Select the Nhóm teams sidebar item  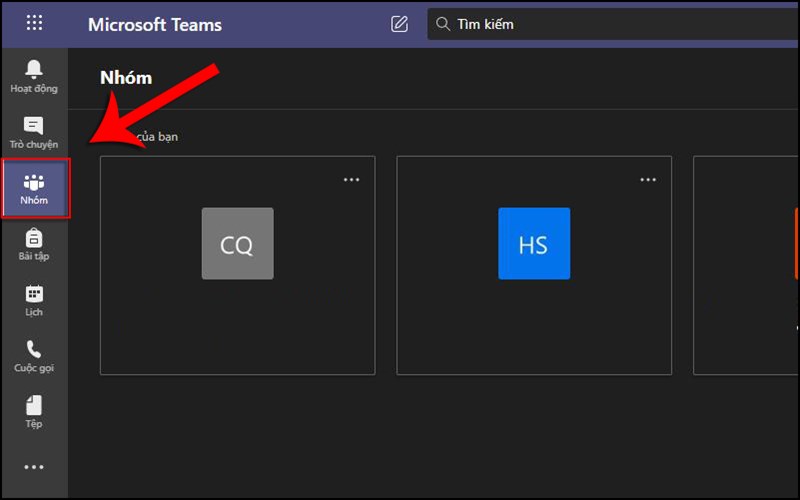(x=34, y=189)
